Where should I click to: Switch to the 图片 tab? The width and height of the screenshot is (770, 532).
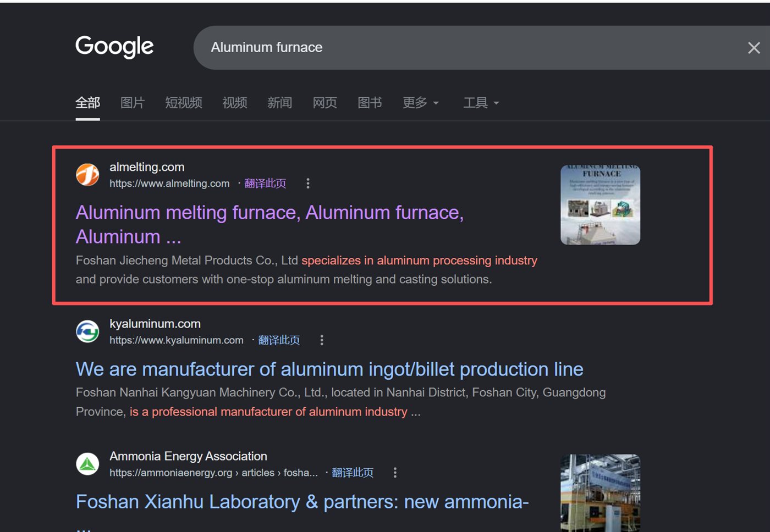click(x=133, y=103)
